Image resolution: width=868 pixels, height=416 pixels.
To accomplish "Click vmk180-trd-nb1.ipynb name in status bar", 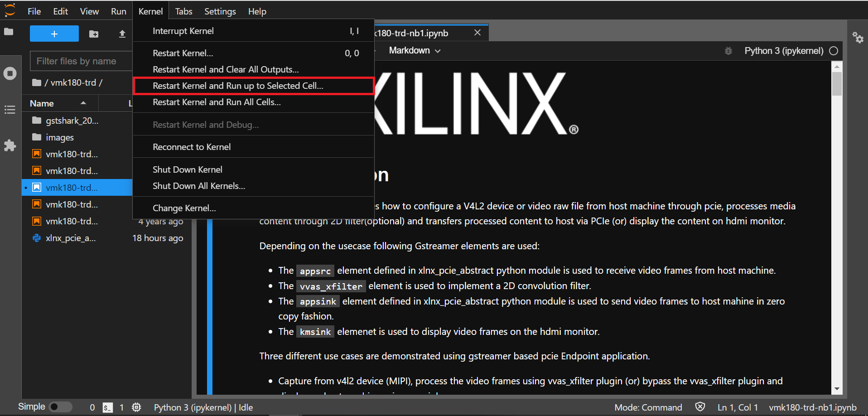I will click(813, 407).
